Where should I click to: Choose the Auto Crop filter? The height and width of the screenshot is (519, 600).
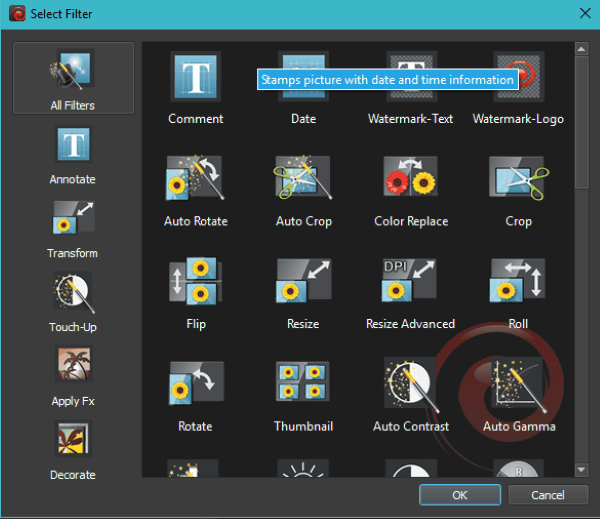(303, 180)
